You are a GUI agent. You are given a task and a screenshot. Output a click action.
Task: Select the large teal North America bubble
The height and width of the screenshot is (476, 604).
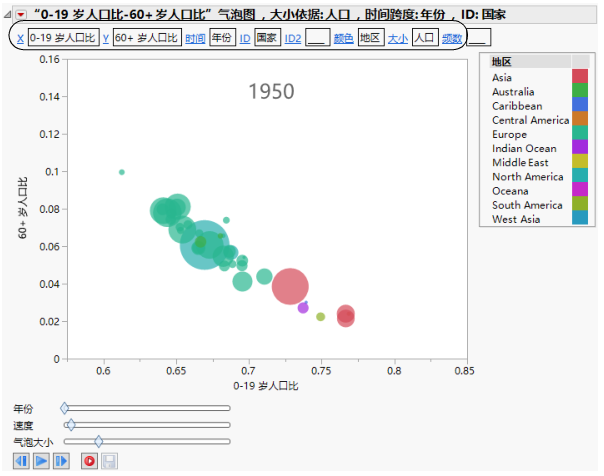[205, 245]
